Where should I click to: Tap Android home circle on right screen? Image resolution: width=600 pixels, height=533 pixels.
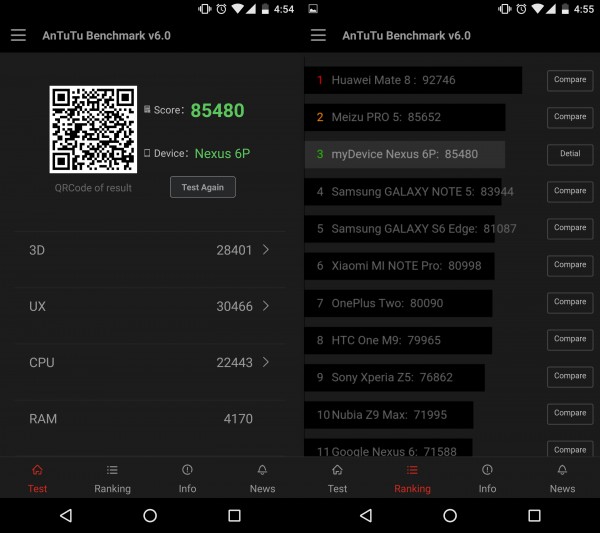[450, 515]
